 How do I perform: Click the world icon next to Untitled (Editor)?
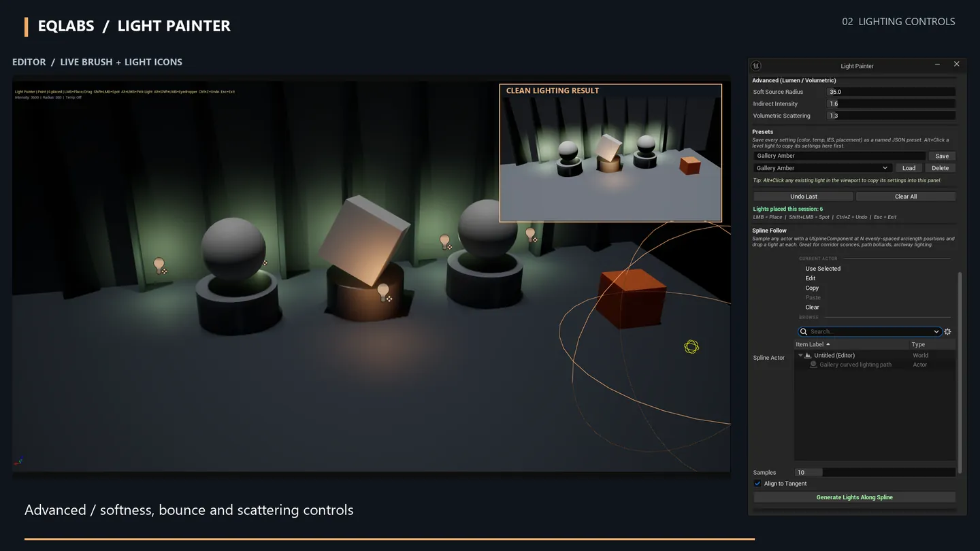click(x=808, y=355)
